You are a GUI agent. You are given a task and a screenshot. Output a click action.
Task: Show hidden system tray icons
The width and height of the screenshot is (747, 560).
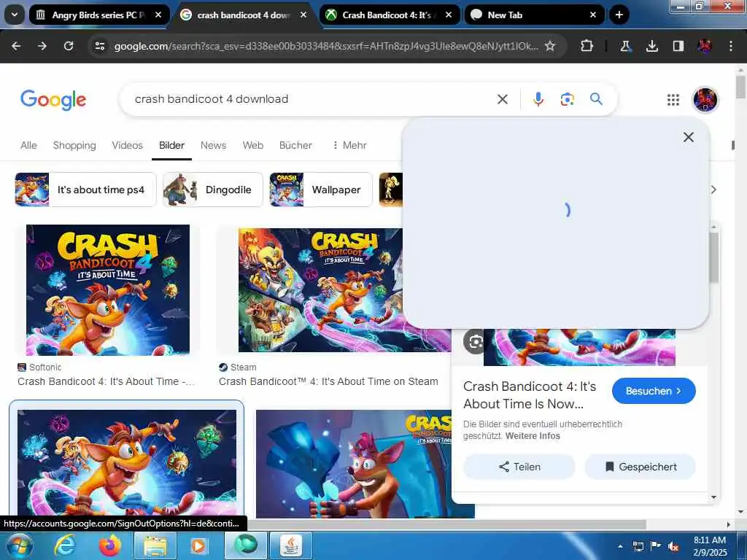point(620,545)
